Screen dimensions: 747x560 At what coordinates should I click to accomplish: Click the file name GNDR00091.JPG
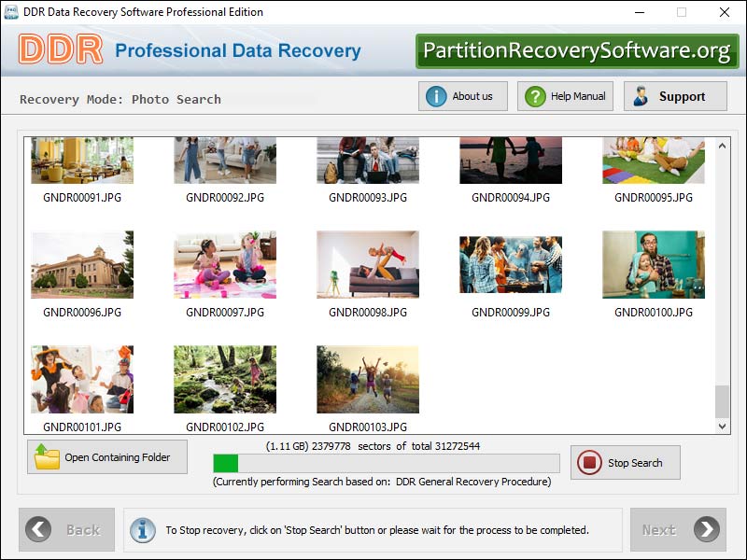click(82, 198)
